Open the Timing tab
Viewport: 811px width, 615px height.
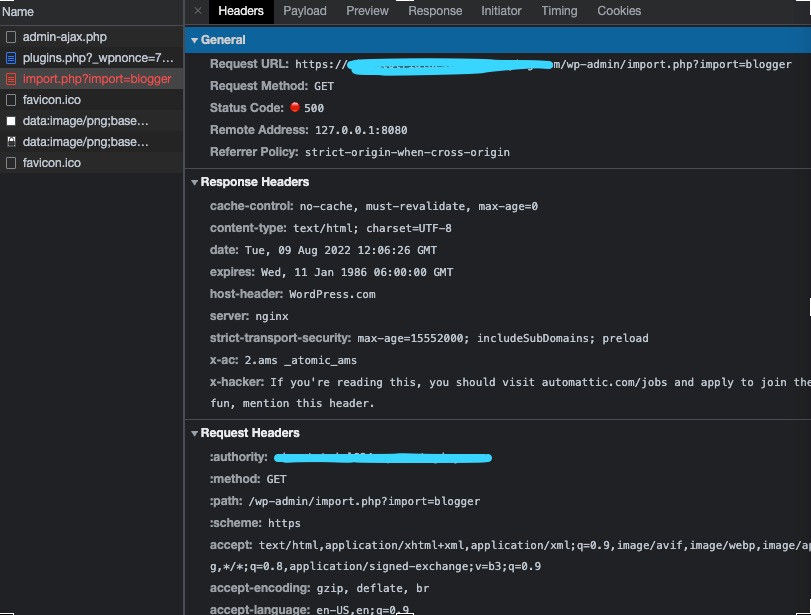[x=559, y=11]
